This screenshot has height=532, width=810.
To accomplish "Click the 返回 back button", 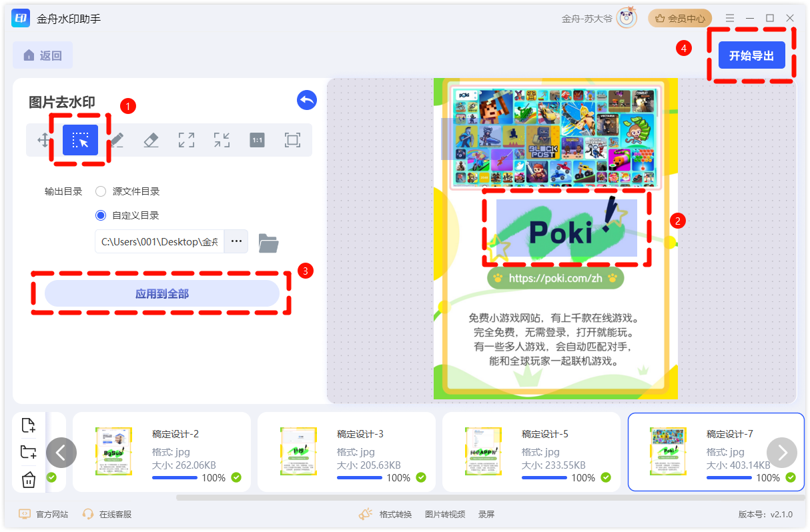I will click(43, 55).
